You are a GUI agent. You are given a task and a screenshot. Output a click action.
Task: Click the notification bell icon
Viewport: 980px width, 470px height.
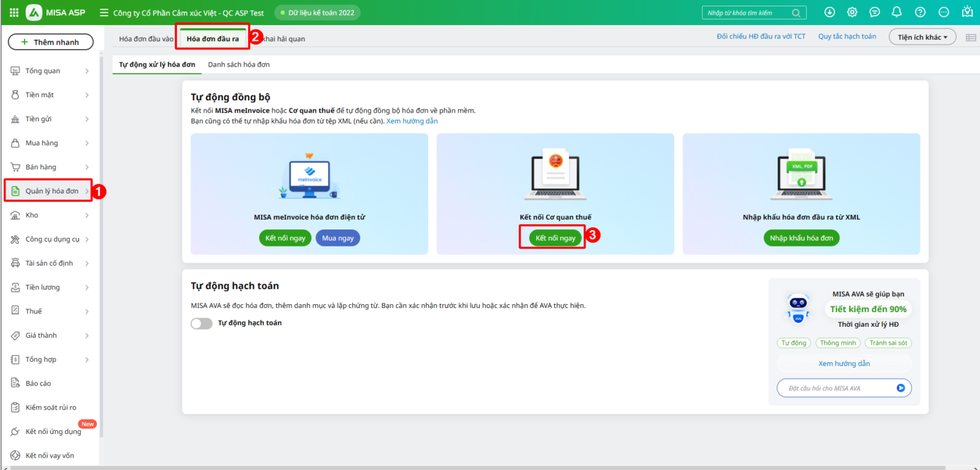[x=897, y=12]
